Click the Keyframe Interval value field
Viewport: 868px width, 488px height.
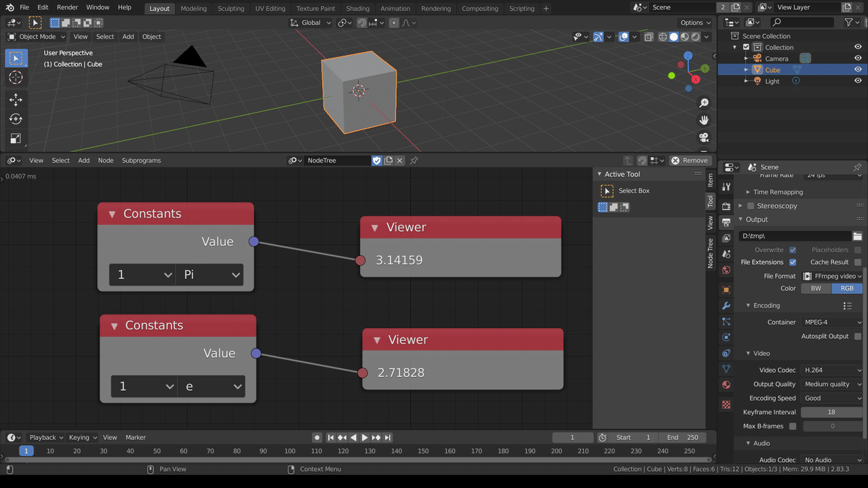[x=832, y=412]
